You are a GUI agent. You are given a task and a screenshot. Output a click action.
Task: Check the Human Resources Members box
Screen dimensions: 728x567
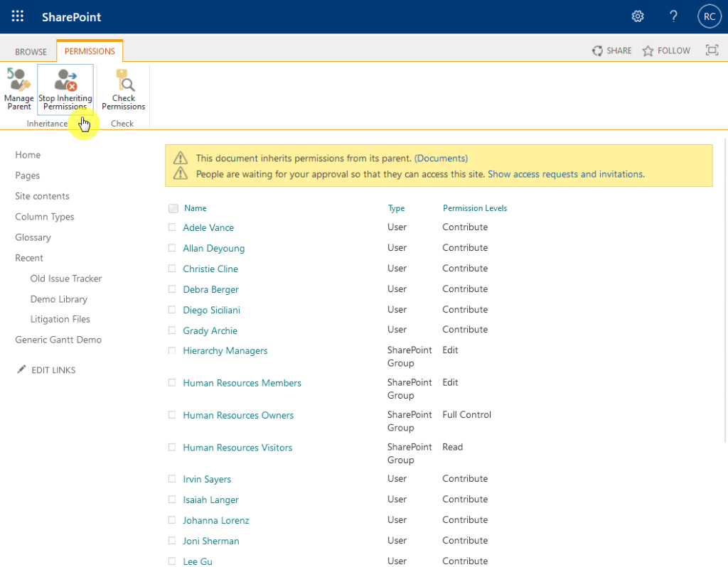pos(172,382)
